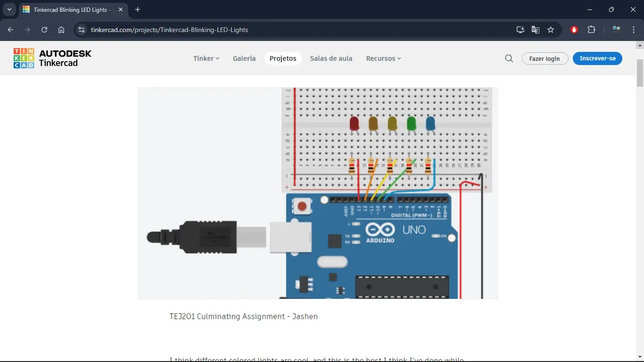Open the Arduino LED circuit image
The width and height of the screenshot is (644, 362).
[x=318, y=193]
